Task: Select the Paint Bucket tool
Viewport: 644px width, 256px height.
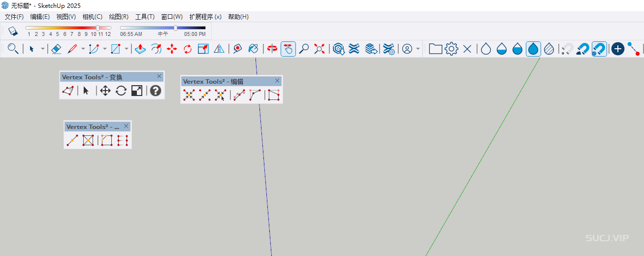Action: [x=254, y=49]
